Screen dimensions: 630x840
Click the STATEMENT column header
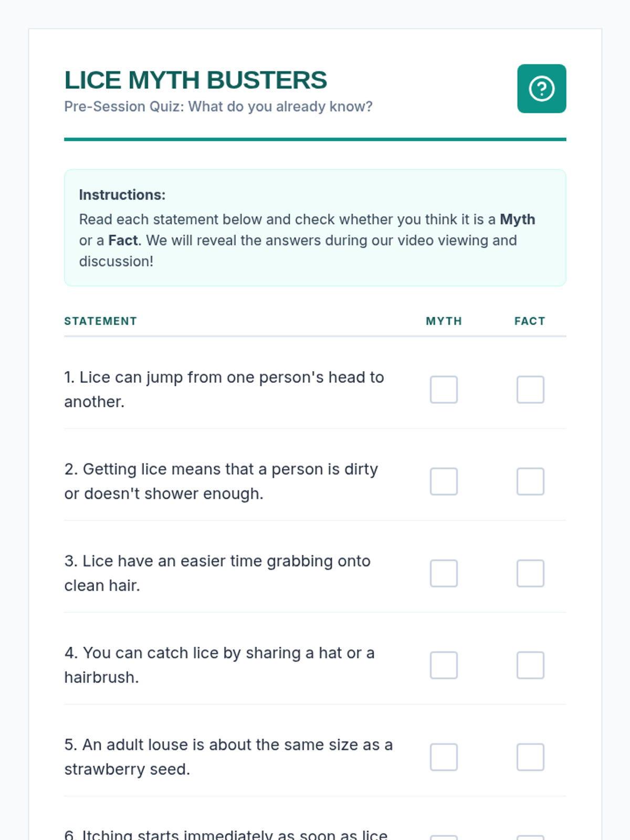100,321
